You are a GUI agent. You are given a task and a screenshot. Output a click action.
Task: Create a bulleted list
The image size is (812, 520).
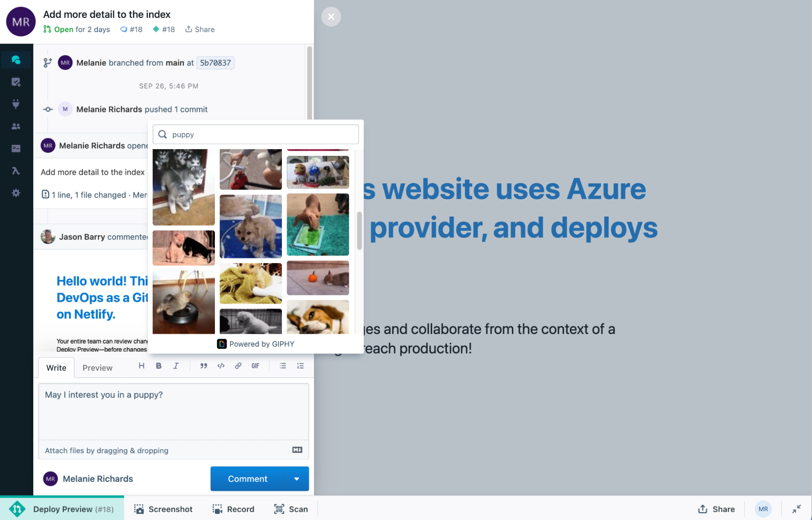[283, 366]
